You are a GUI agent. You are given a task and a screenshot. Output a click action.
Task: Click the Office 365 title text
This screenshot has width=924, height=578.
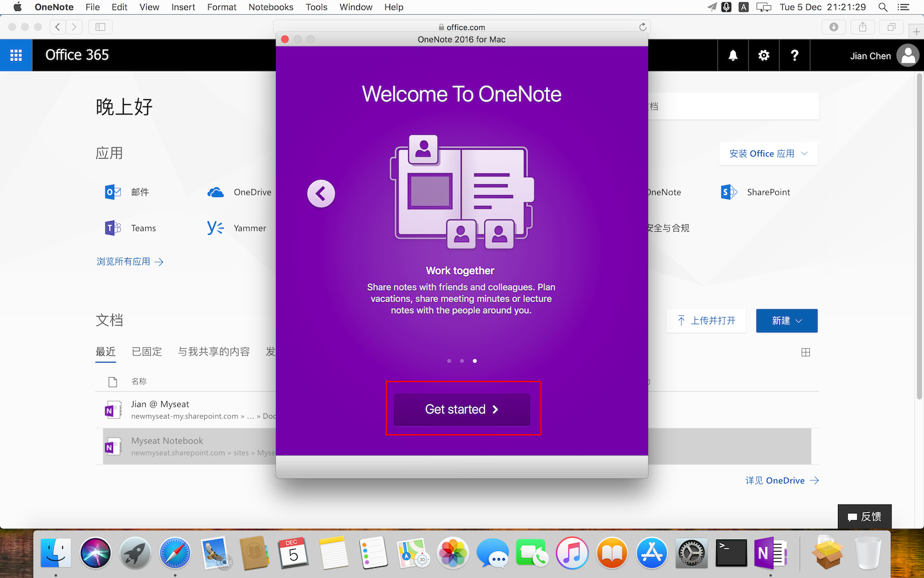pyautogui.click(x=77, y=55)
